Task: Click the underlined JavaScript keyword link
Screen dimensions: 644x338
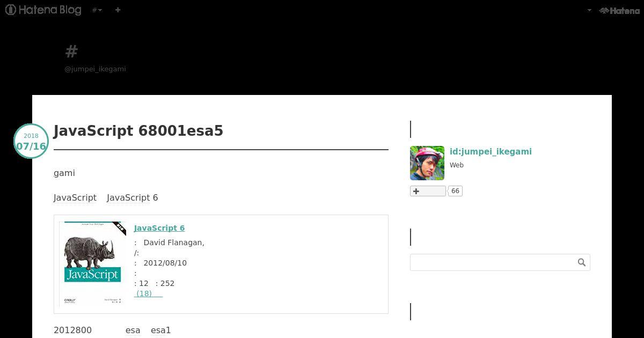Action: (75, 197)
